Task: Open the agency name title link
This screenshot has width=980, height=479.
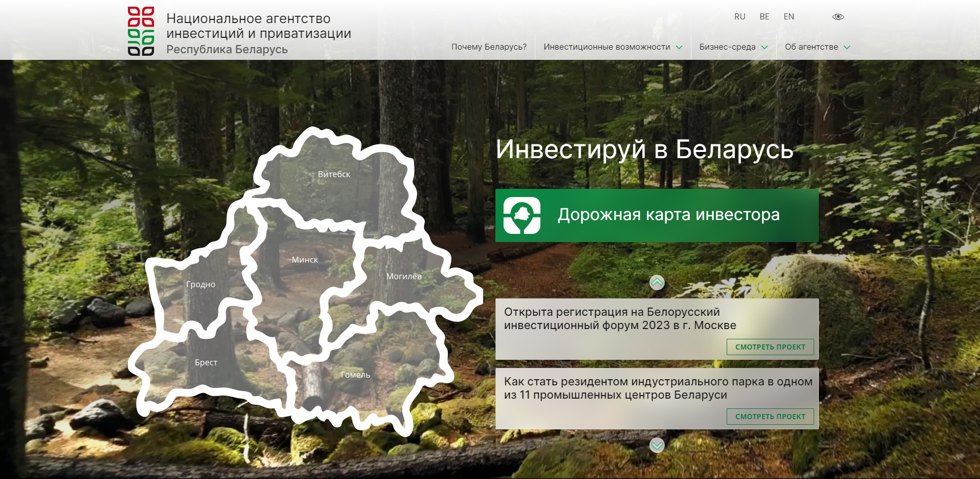Action: point(258,33)
